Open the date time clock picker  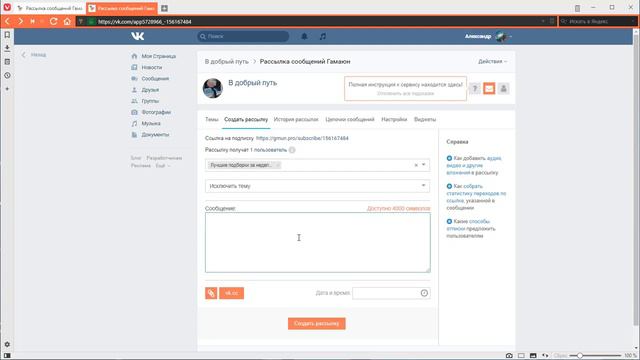424,293
